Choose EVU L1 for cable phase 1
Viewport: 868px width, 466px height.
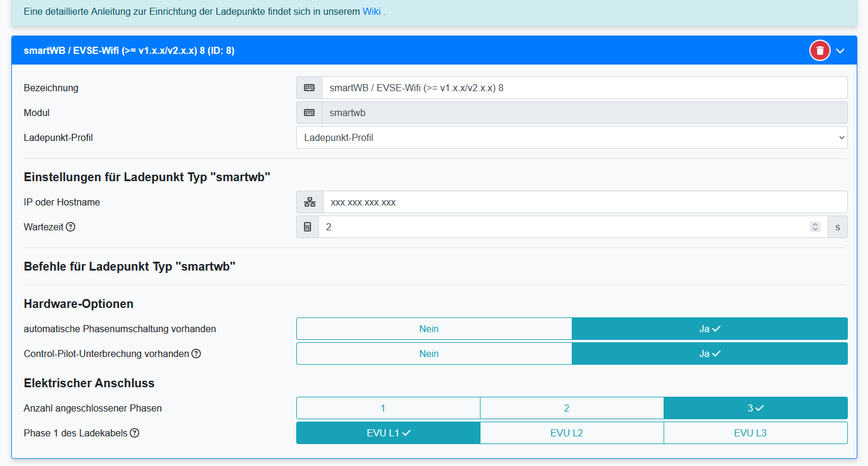pyautogui.click(x=388, y=433)
